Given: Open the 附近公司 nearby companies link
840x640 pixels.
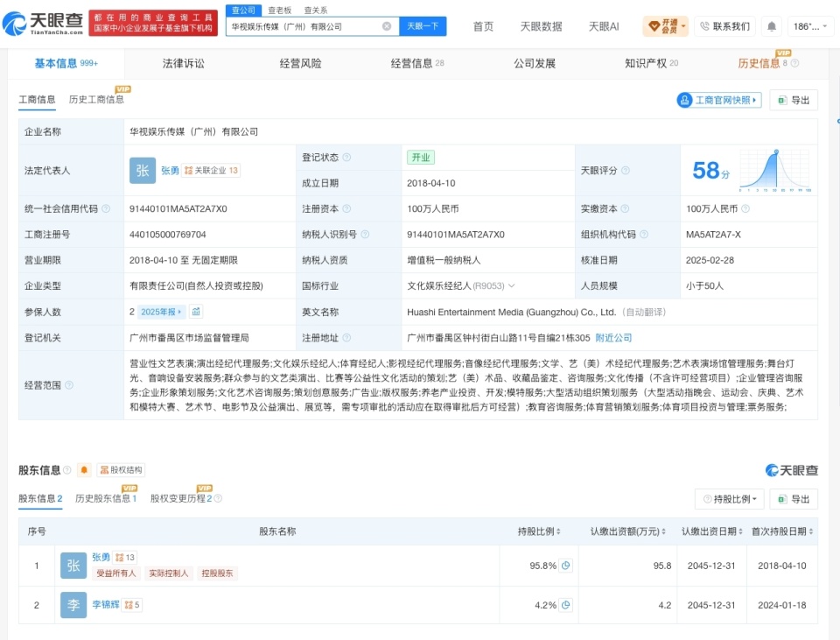Looking at the screenshot, I should (x=613, y=338).
